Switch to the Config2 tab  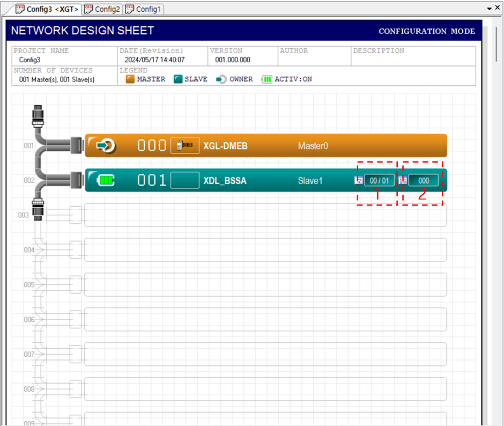point(102,9)
